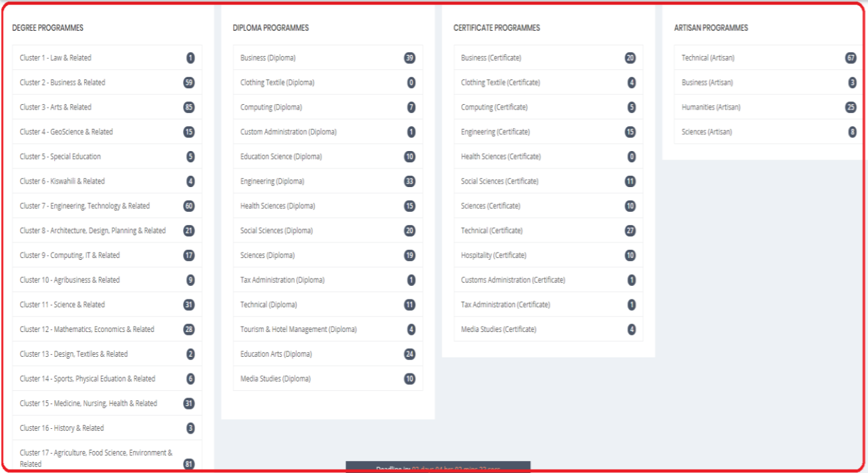Click the 67 badge for Technical (Artisan)
This screenshot has height=473, width=868.
pos(851,58)
